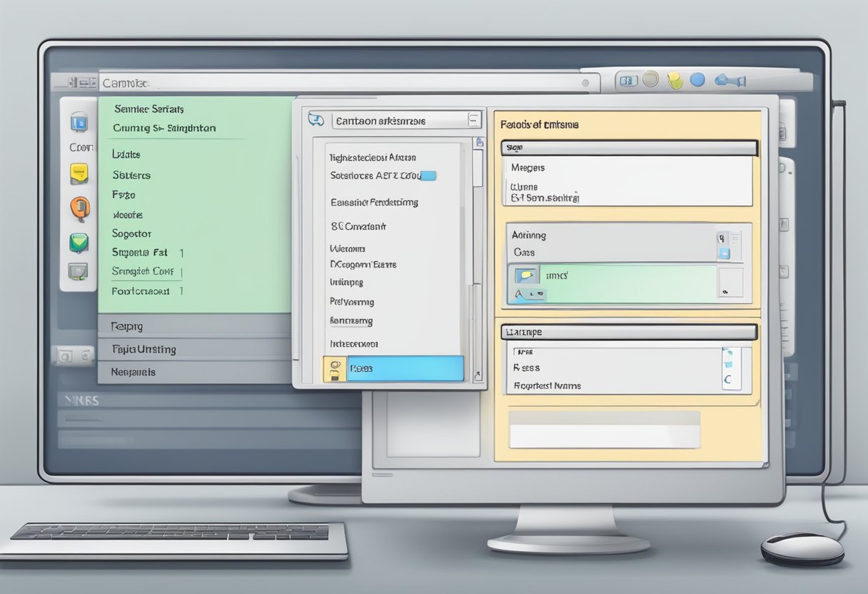Toggle the empty square box in the Aotnong panel
The height and width of the screenshot is (594, 868).
click(730, 283)
